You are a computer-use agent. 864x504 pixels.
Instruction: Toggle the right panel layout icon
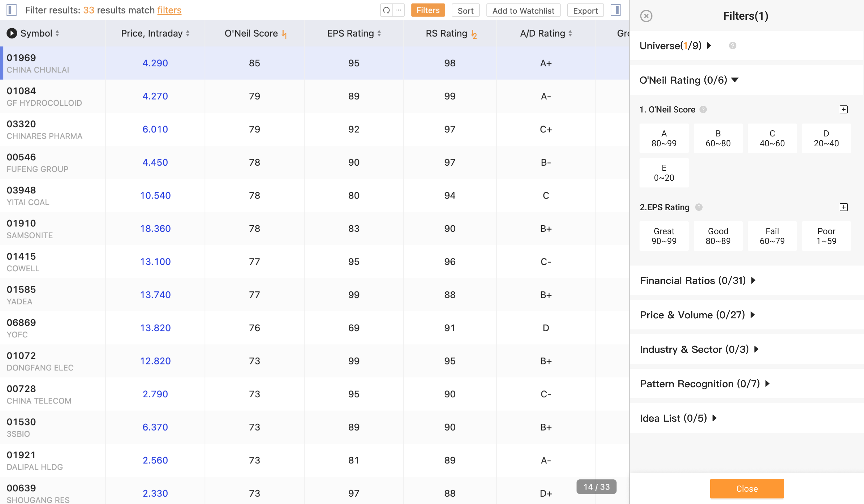pos(616,10)
